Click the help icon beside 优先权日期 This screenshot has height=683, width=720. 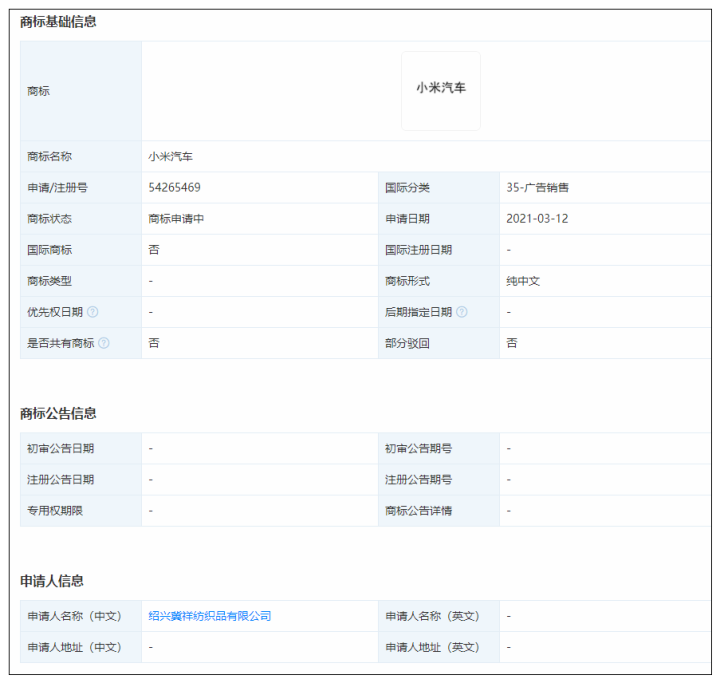pyautogui.click(x=93, y=312)
